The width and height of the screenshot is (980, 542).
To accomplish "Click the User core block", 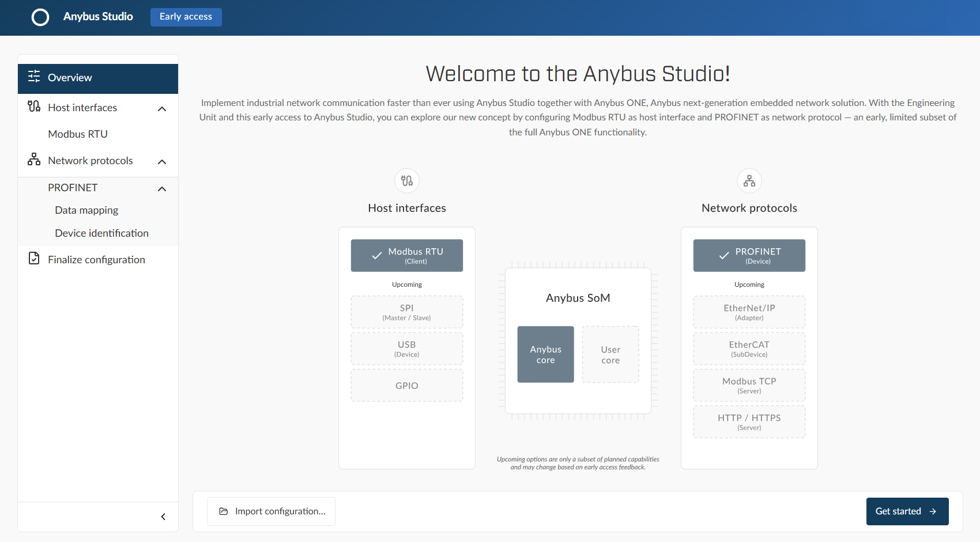I will click(x=610, y=355).
